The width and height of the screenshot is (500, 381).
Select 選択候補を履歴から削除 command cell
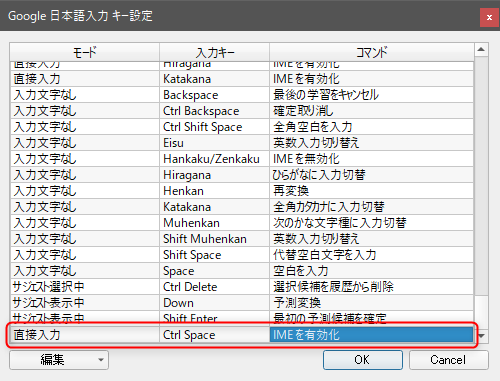tap(371, 287)
